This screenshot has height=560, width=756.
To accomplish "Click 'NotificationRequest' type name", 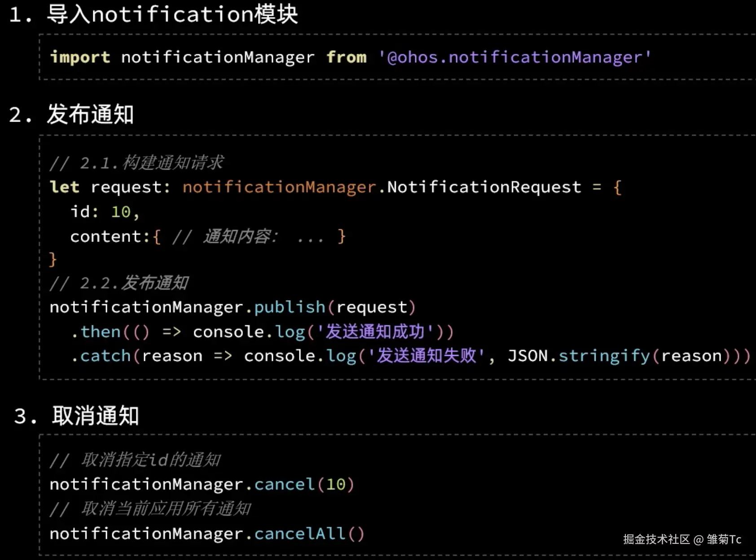I will pyautogui.click(x=484, y=187).
